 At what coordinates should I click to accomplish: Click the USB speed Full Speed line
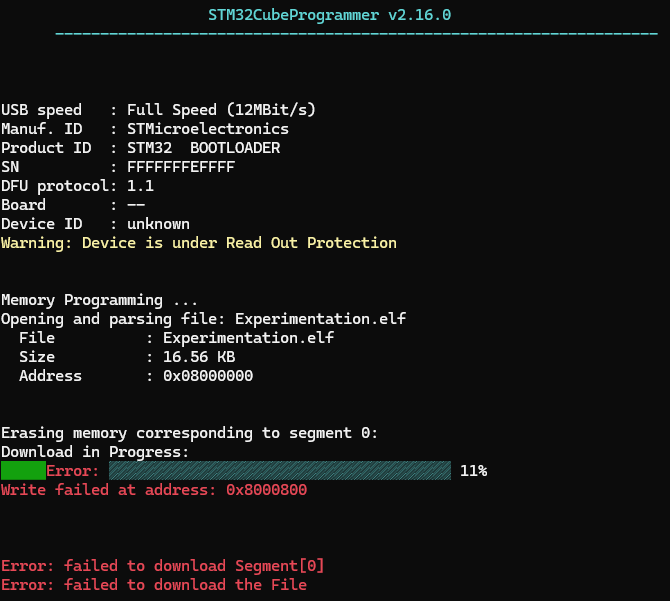[x=160, y=109]
